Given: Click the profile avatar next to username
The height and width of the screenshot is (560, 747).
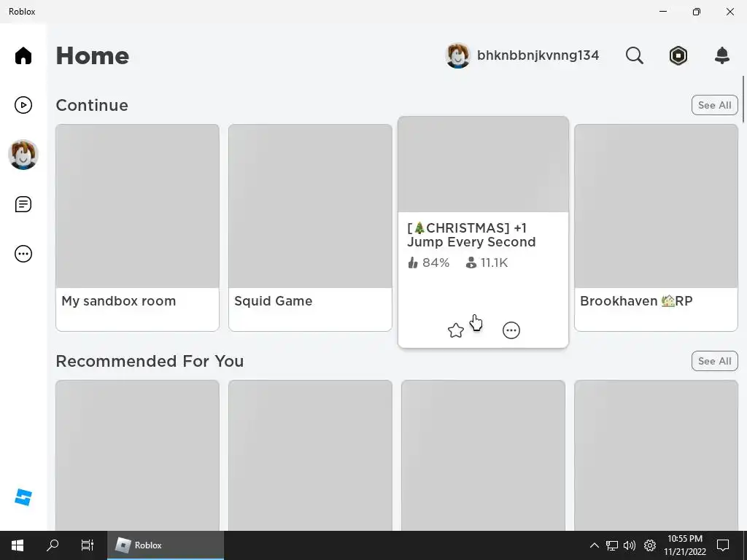Looking at the screenshot, I should 458,55.
